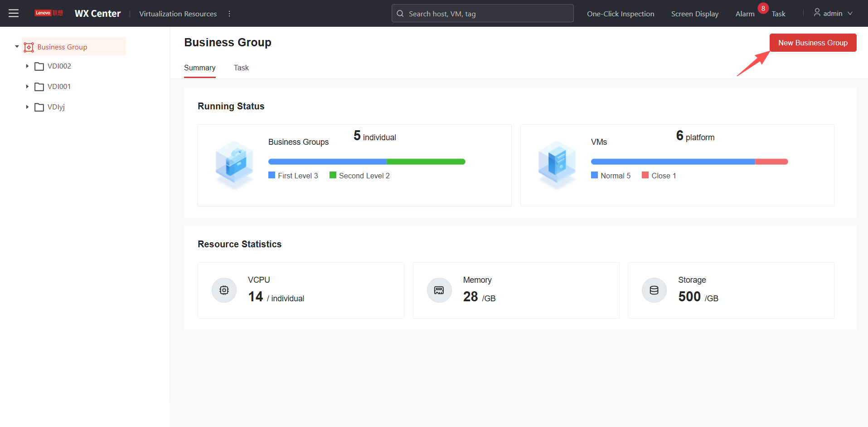Image resolution: width=868 pixels, height=427 pixels.
Task: Collapse the Business Group root node
Action: click(17, 47)
